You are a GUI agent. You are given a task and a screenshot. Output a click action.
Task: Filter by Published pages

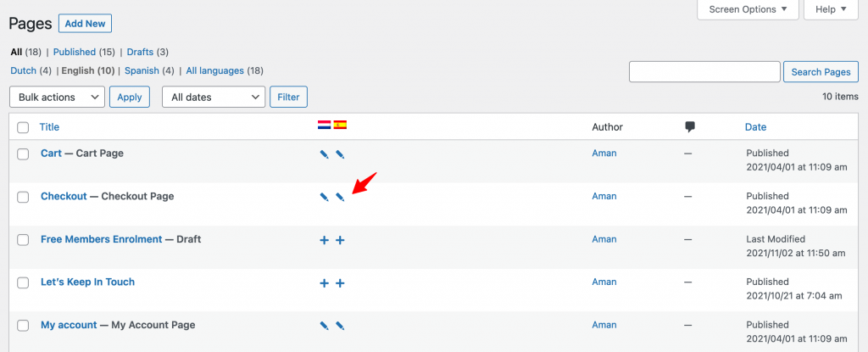pyautogui.click(x=75, y=52)
